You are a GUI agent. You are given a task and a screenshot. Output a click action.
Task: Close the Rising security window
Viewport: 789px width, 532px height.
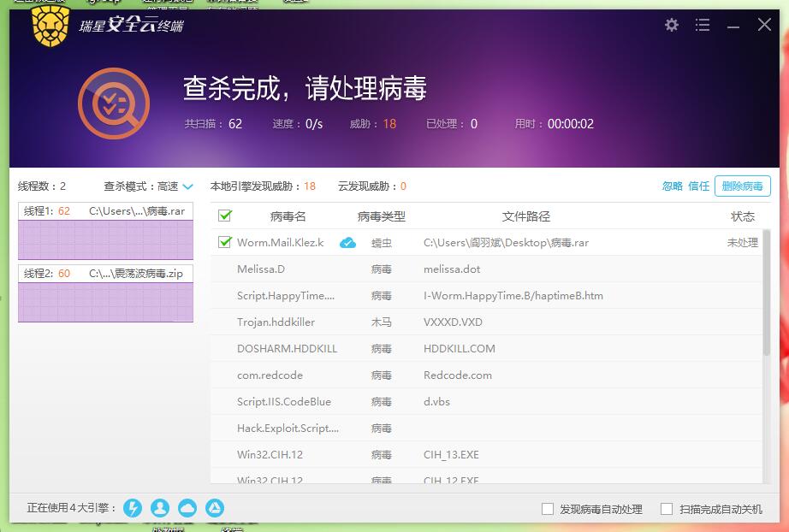coord(764,24)
